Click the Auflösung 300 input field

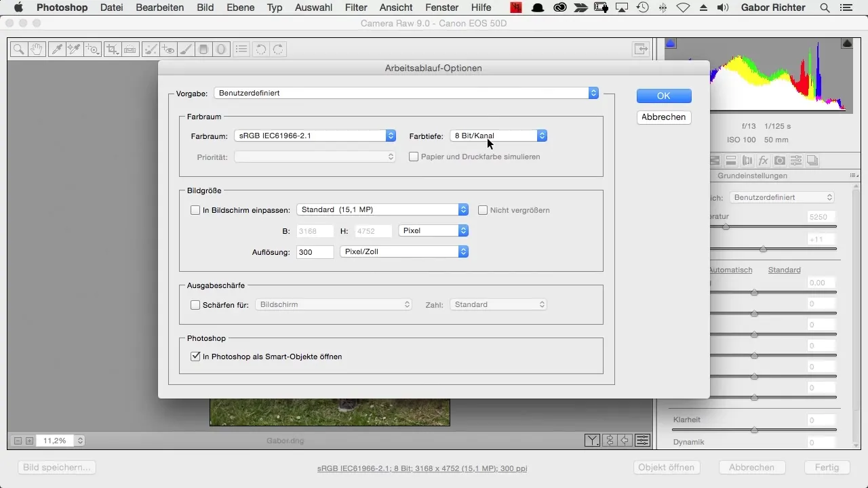click(315, 251)
